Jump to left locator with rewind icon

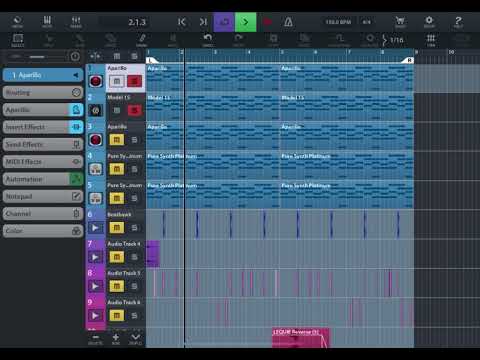coord(182,22)
